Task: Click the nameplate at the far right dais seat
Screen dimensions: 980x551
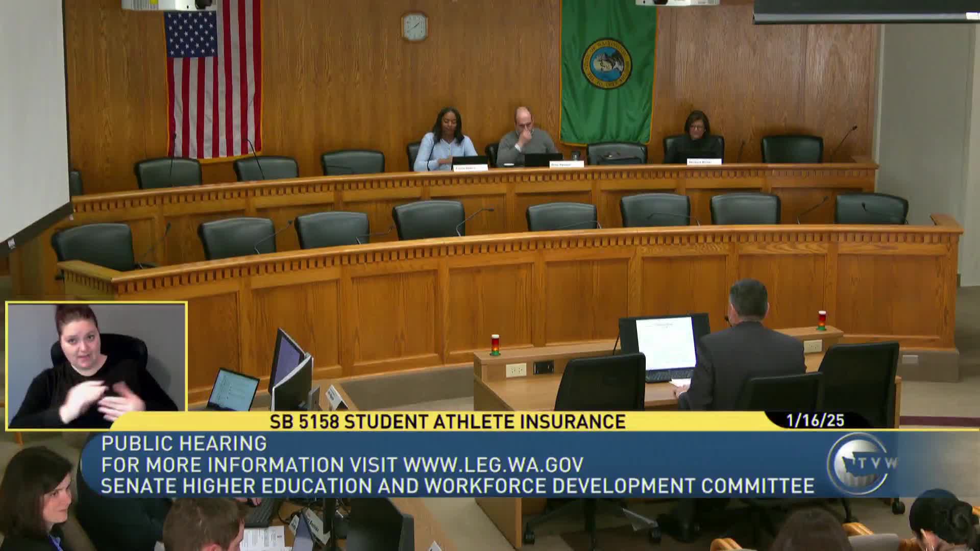Action: tap(704, 161)
